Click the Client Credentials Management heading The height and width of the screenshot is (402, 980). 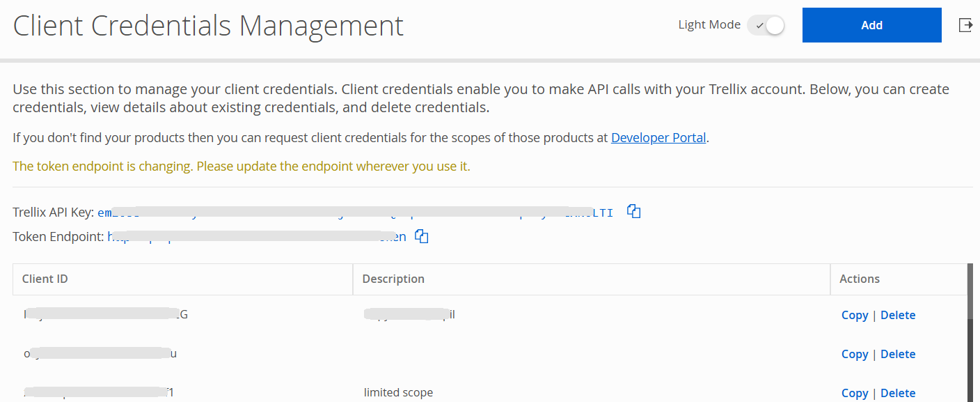208,26
